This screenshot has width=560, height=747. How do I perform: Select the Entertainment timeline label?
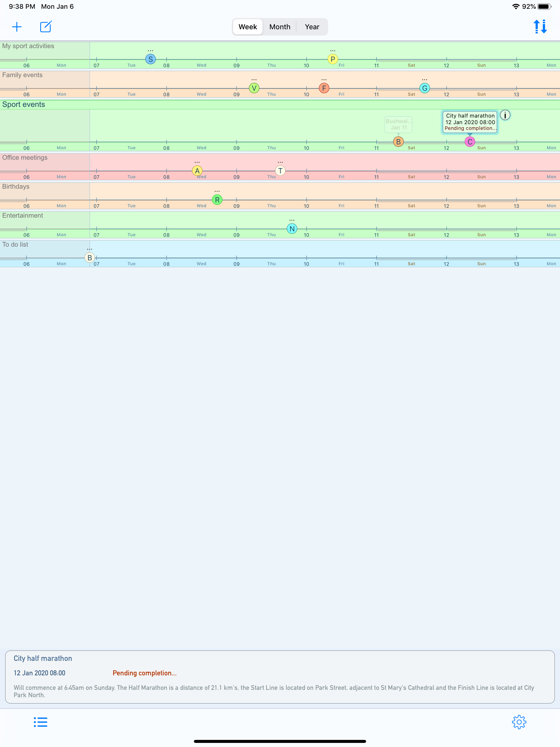tap(22, 215)
